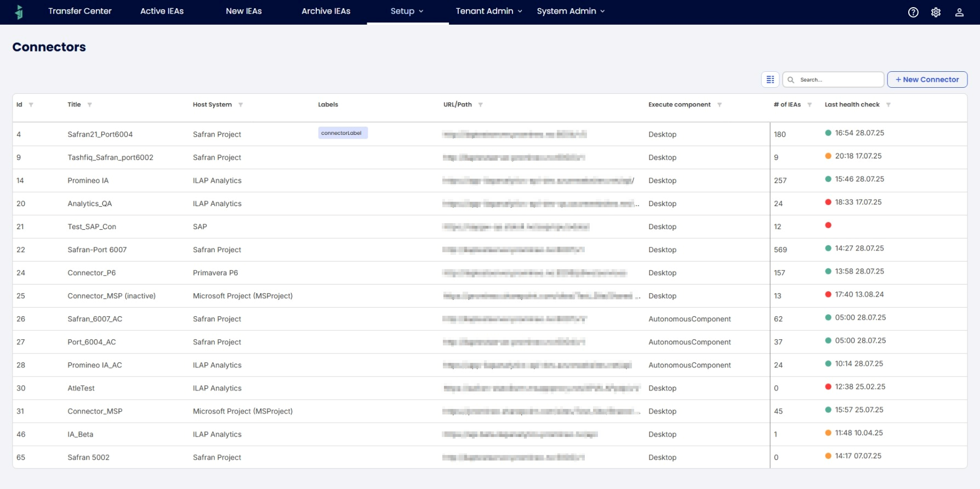Select the Safran-Port 6007 connector
The image size is (980, 489).
(97, 249)
